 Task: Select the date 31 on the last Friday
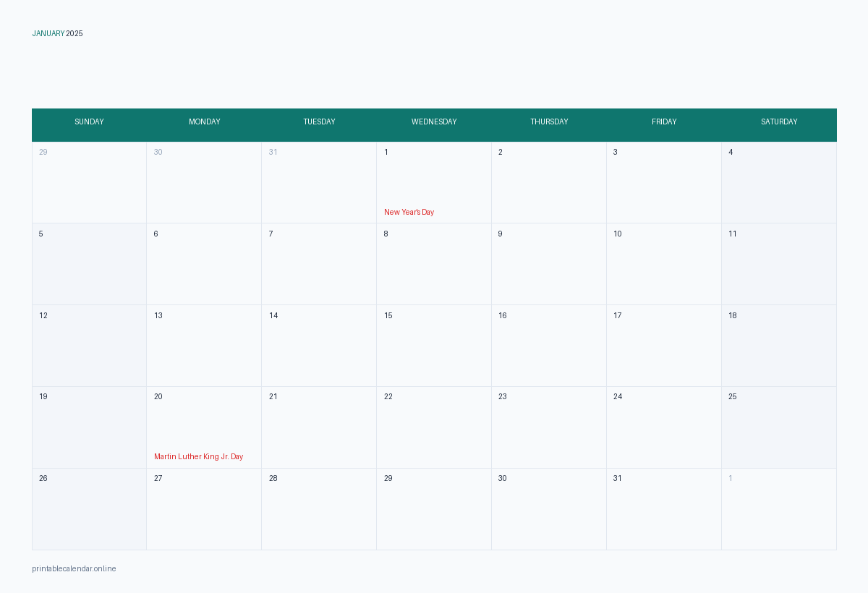point(664,509)
